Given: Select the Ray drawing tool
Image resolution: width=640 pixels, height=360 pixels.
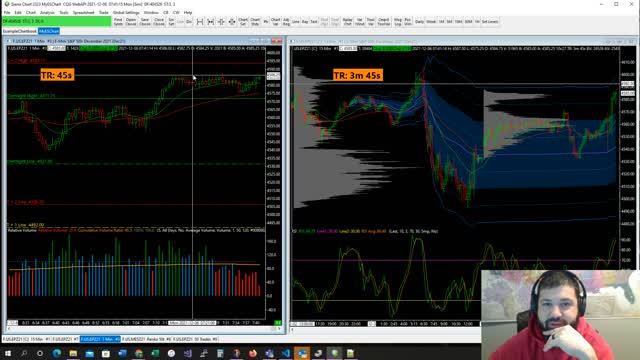Looking at the screenshot, I should point(305,22).
